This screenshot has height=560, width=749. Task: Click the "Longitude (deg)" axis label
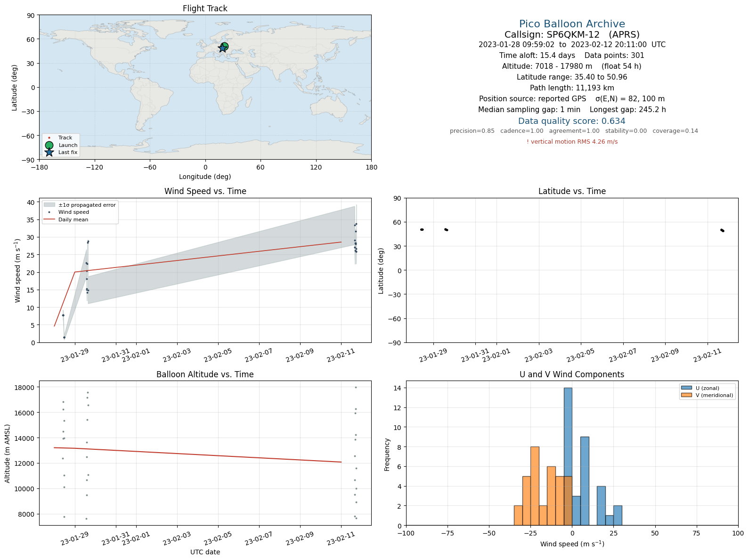click(x=205, y=177)
